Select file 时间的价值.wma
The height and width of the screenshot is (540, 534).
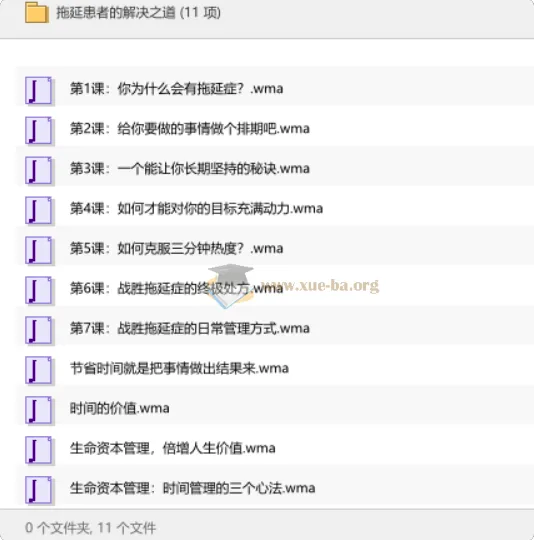119,408
